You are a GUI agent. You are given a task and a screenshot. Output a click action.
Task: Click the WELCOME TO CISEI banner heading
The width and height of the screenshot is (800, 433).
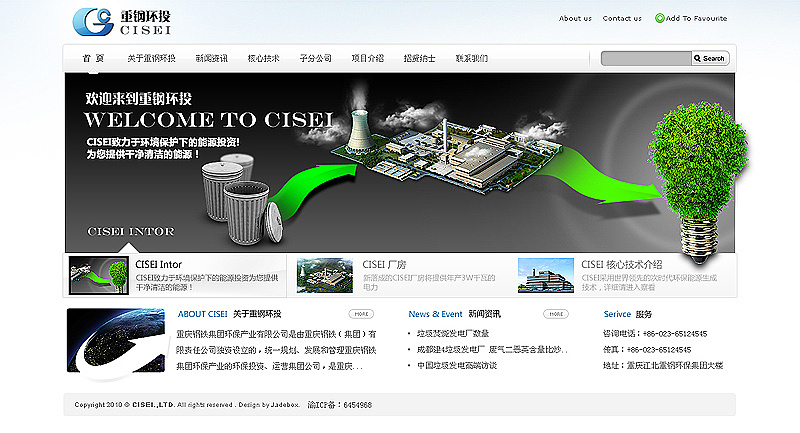pos(208,120)
